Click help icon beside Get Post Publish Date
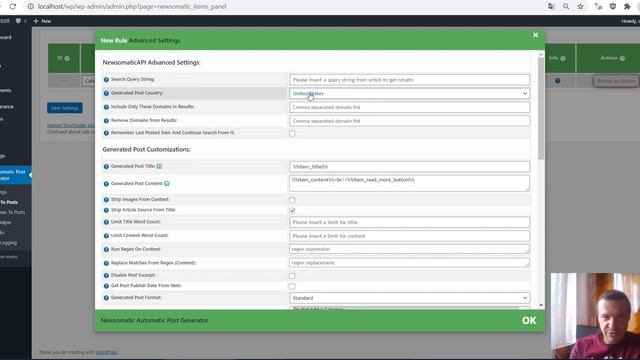The height and width of the screenshot is (360, 640). point(106,286)
